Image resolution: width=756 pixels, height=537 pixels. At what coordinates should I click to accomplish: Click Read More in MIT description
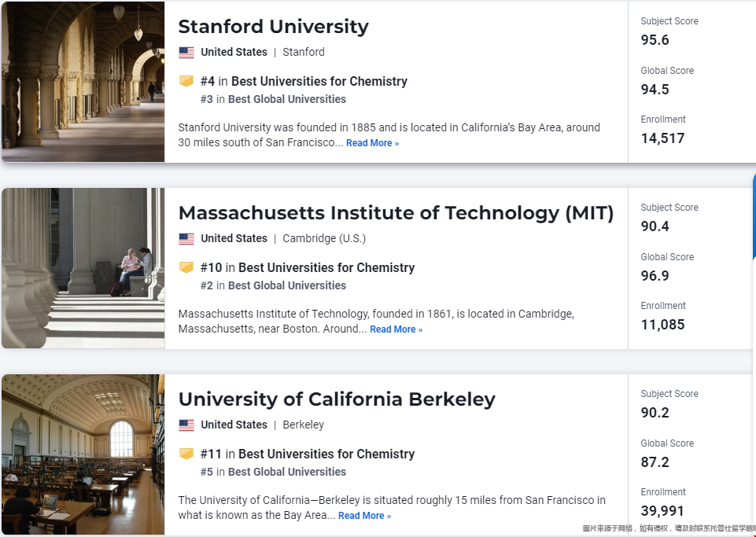(x=396, y=329)
